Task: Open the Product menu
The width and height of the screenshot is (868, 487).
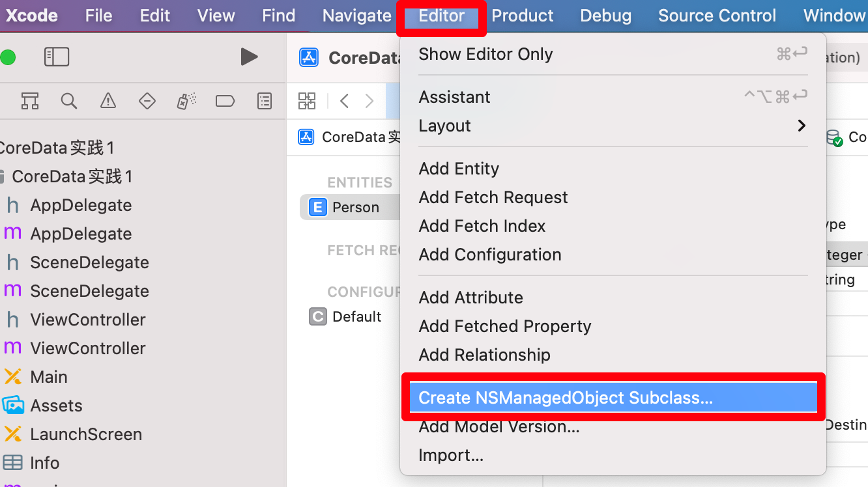Action: click(523, 16)
